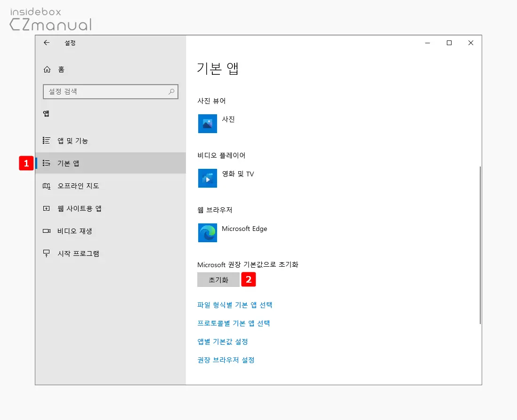Click the 웹 사이트용 앱 icon
The height and width of the screenshot is (420, 517).
click(47, 208)
